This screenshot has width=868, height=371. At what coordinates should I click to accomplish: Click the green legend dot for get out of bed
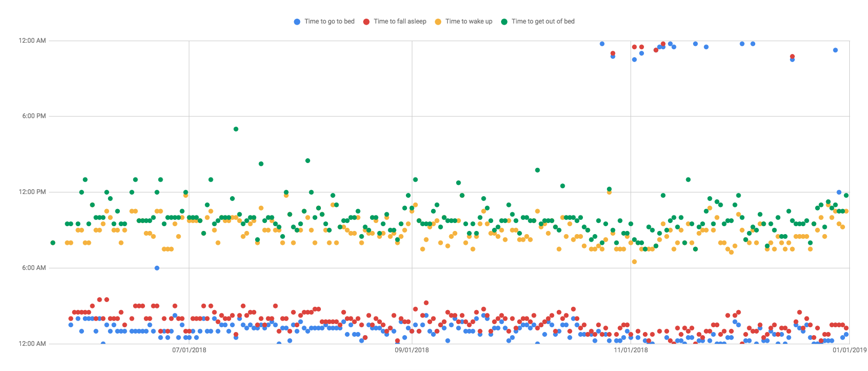click(x=504, y=22)
